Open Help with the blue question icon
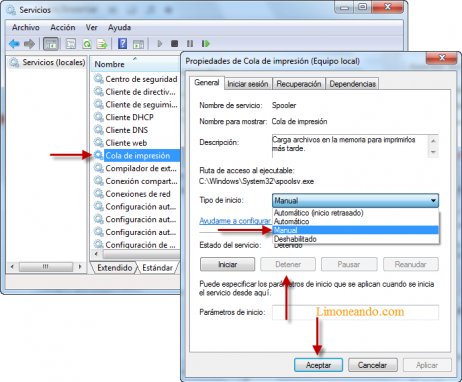This screenshot has height=382, width=462. 122,44
